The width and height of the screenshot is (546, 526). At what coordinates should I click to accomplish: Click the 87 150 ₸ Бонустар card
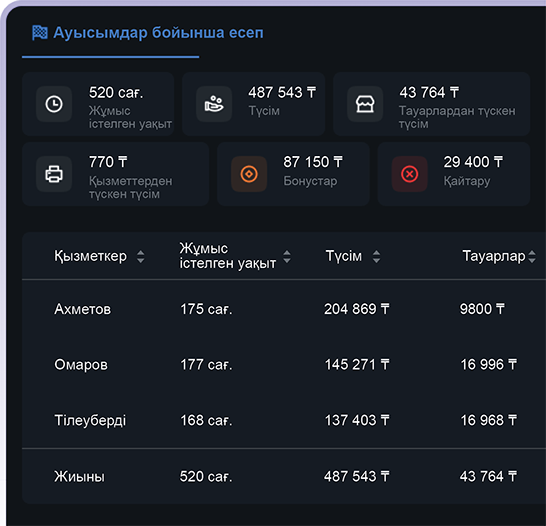pos(293,174)
